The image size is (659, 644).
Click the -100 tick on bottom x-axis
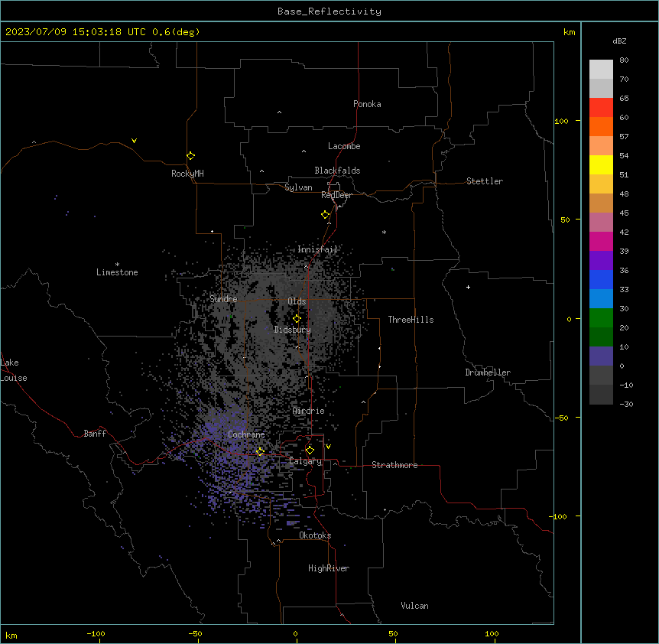96,633
